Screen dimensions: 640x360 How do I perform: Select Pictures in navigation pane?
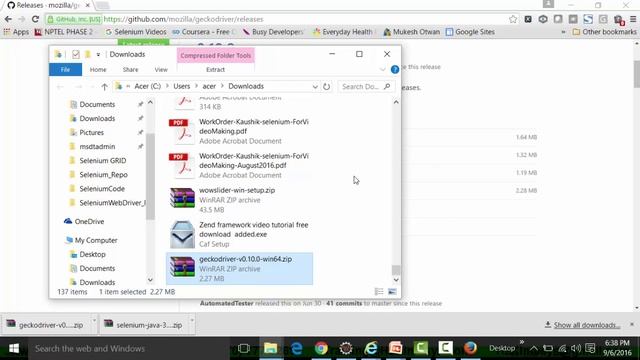(x=91, y=133)
